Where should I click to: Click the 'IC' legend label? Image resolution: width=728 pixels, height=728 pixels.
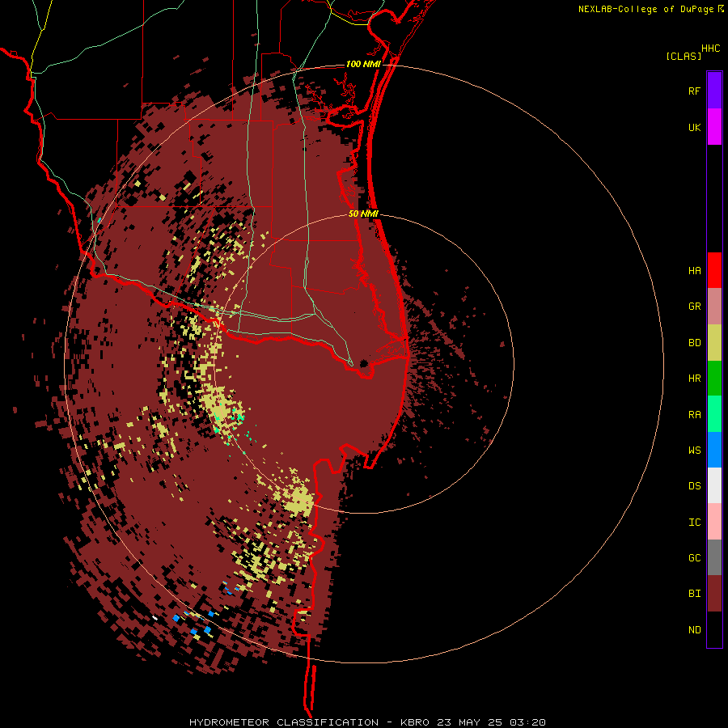694,523
